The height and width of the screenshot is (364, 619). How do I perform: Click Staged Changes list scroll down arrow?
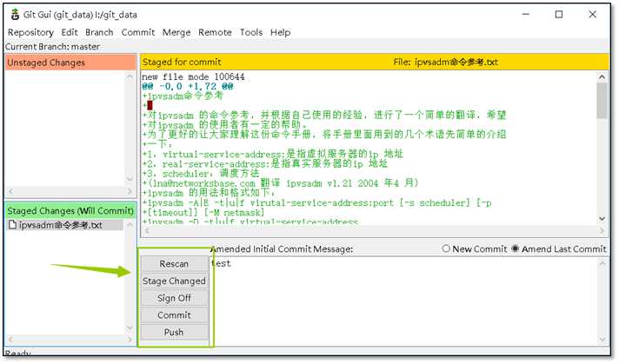click(130, 328)
